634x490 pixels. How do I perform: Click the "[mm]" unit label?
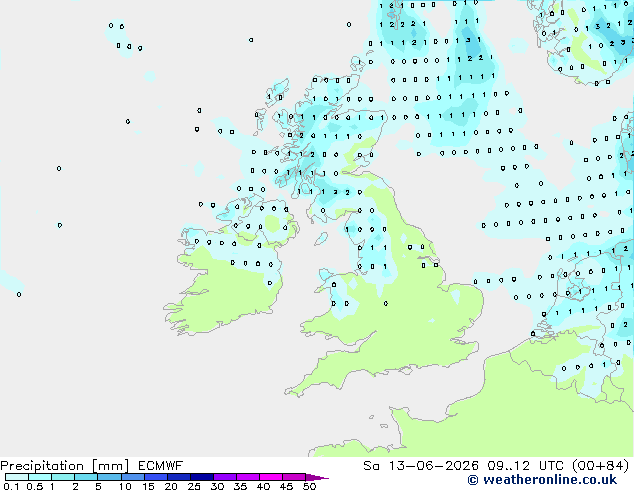point(110,466)
